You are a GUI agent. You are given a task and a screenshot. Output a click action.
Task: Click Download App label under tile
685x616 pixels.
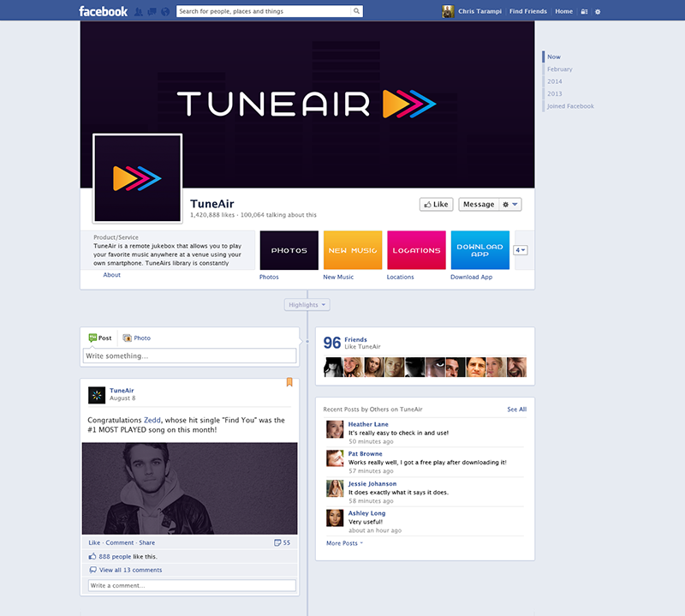pos(472,277)
